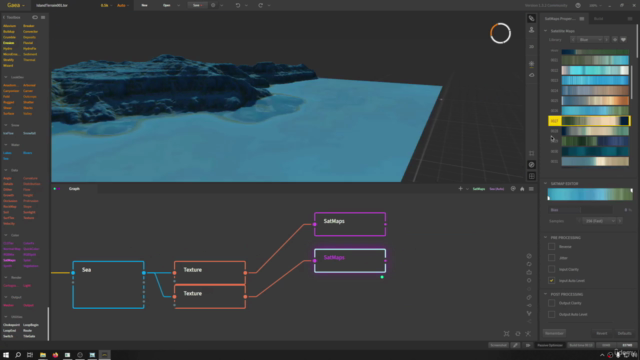
Task: Enable the Reverse checkbox
Action: click(x=551, y=247)
